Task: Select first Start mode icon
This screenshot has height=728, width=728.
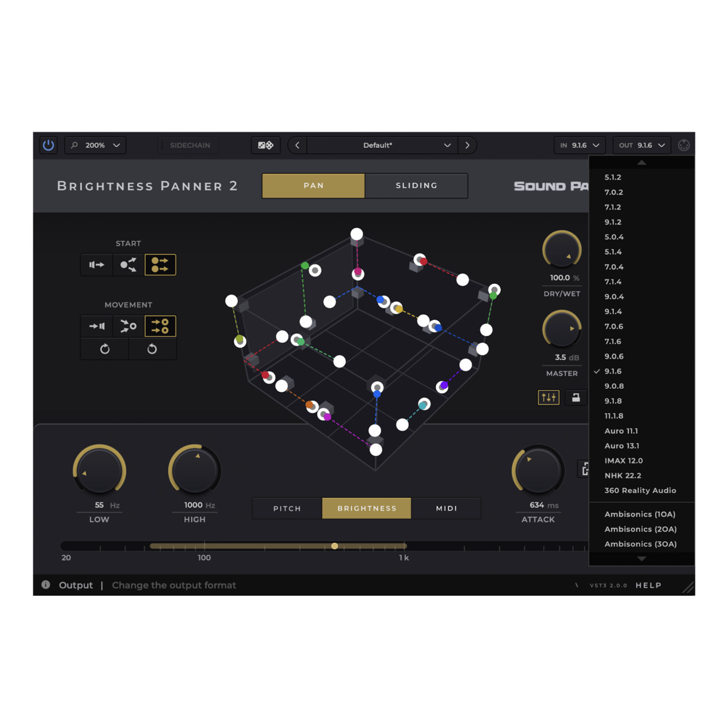Action: [96, 265]
